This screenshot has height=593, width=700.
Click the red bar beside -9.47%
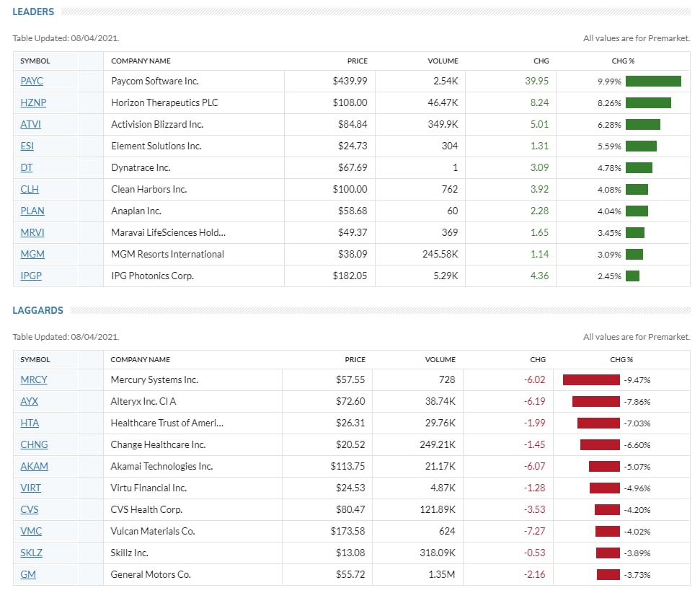(x=591, y=380)
